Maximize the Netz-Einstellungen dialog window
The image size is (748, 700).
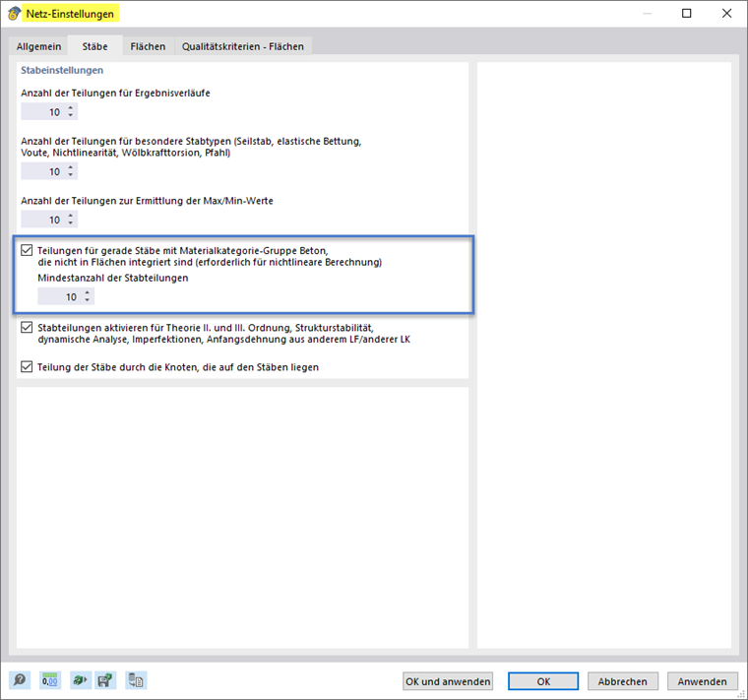686,14
